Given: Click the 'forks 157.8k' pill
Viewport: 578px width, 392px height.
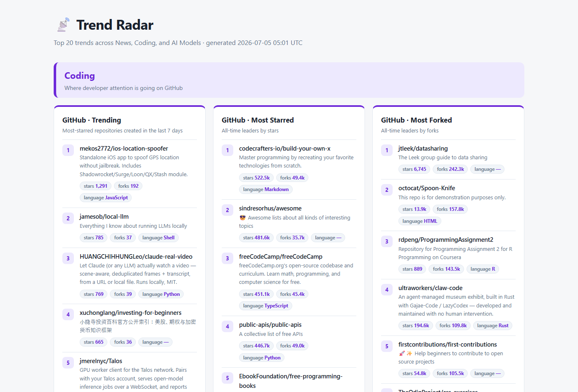Looking at the screenshot, I should (x=450, y=209).
